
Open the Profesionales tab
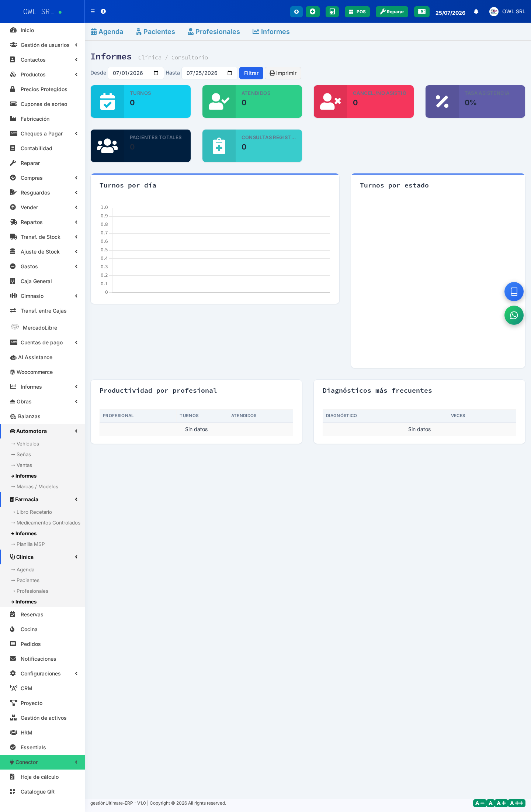[x=214, y=32]
